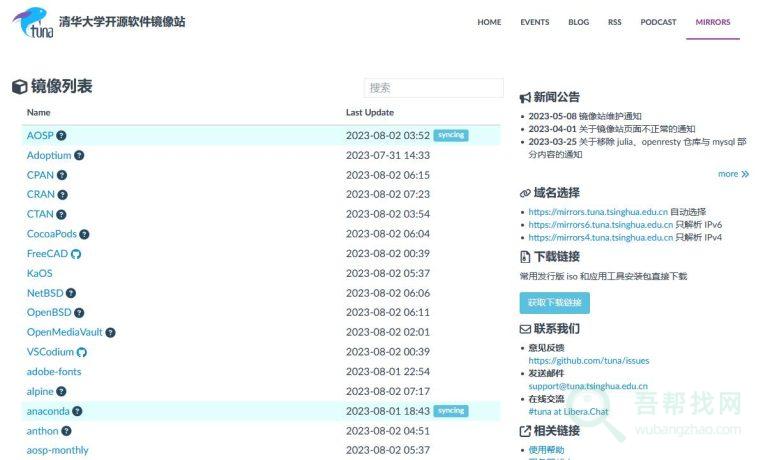Select the MIRRORS navigation tab

pos(713,22)
